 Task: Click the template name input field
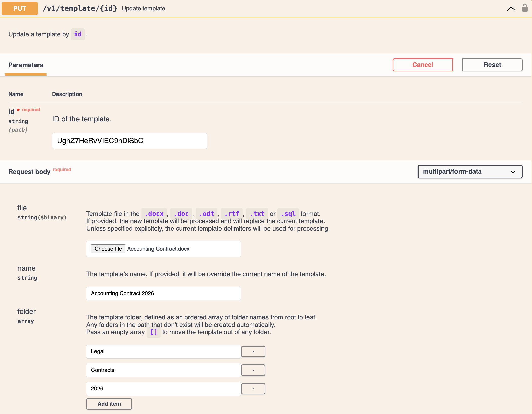point(163,293)
